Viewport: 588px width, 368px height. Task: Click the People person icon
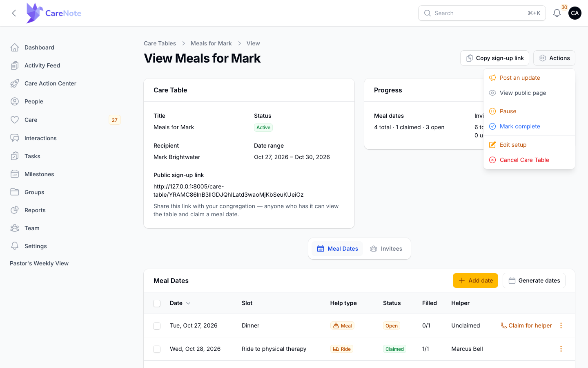(x=15, y=101)
